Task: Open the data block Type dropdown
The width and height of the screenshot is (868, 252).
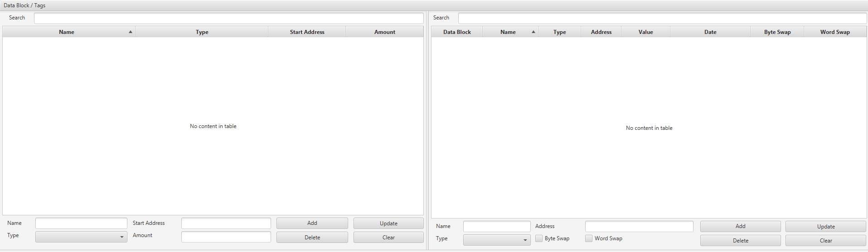Action: tap(81, 237)
